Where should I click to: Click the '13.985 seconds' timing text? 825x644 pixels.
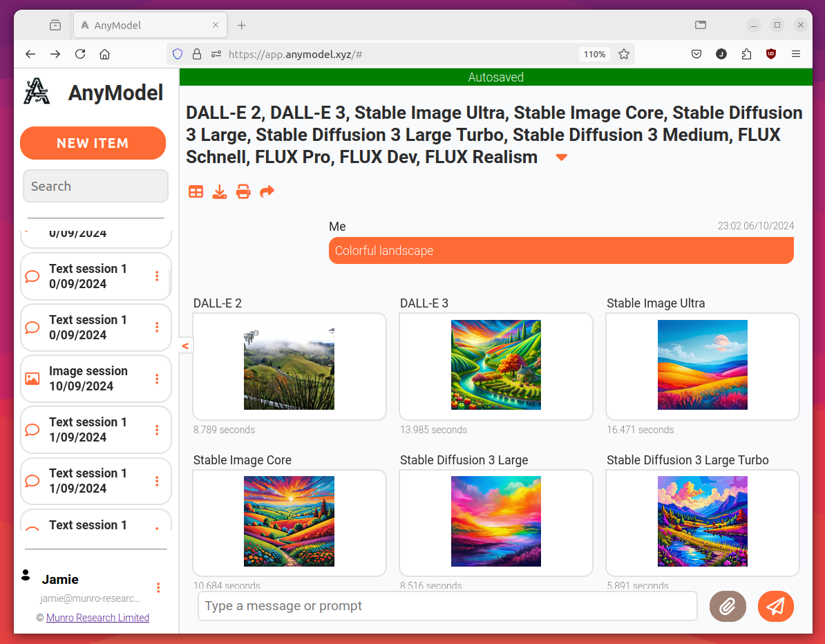pos(433,430)
